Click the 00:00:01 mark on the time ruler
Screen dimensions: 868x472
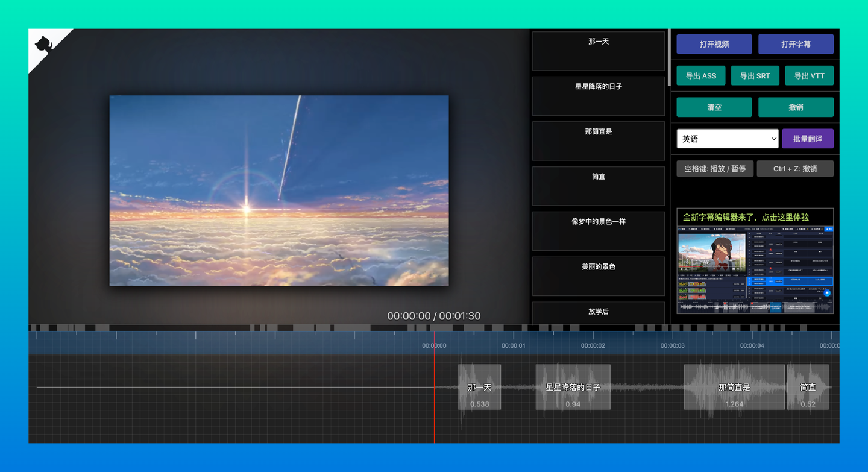[x=514, y=345]
